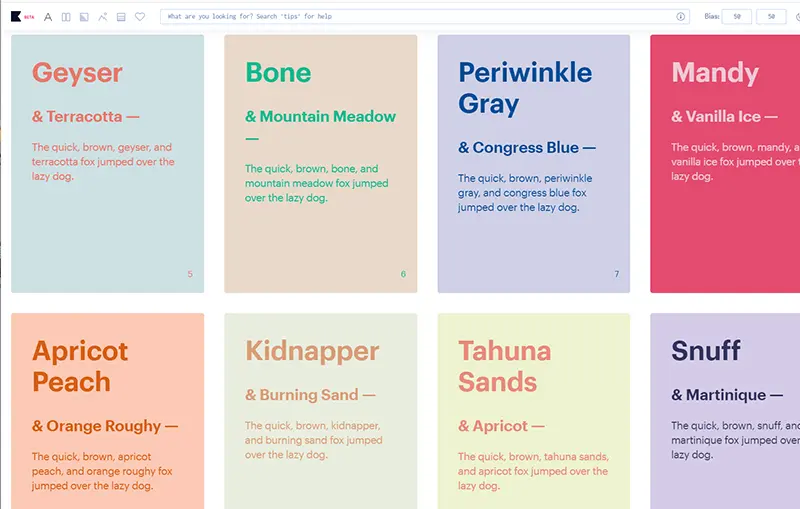The width and height of the screenshot is (800, 509).
Task: Focus the color search input field
Action: click(x=420, y=17)
